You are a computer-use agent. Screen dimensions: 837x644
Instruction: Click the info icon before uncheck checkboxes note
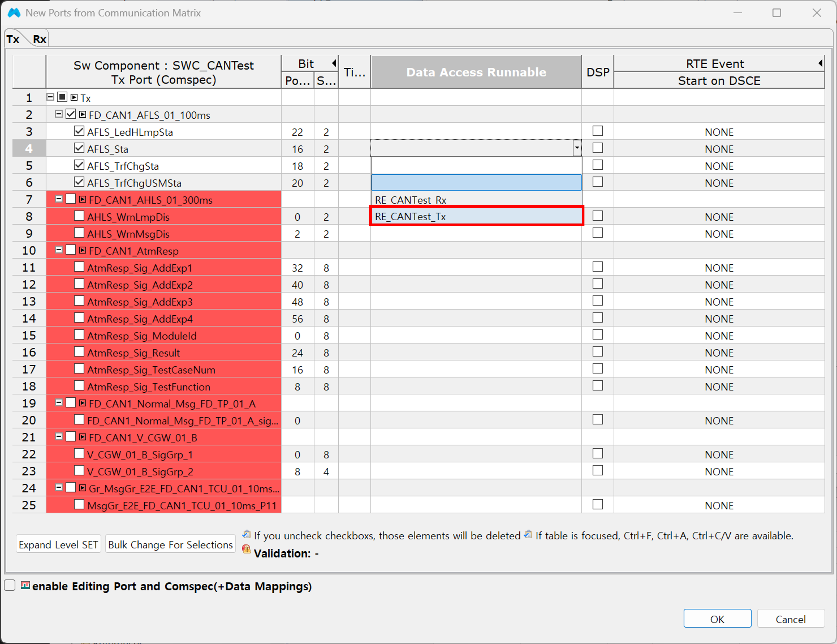(246, 534)
